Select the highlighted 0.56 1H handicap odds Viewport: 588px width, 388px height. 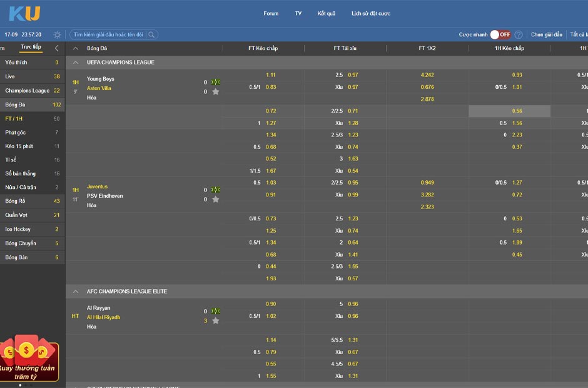tap(510, 111)
